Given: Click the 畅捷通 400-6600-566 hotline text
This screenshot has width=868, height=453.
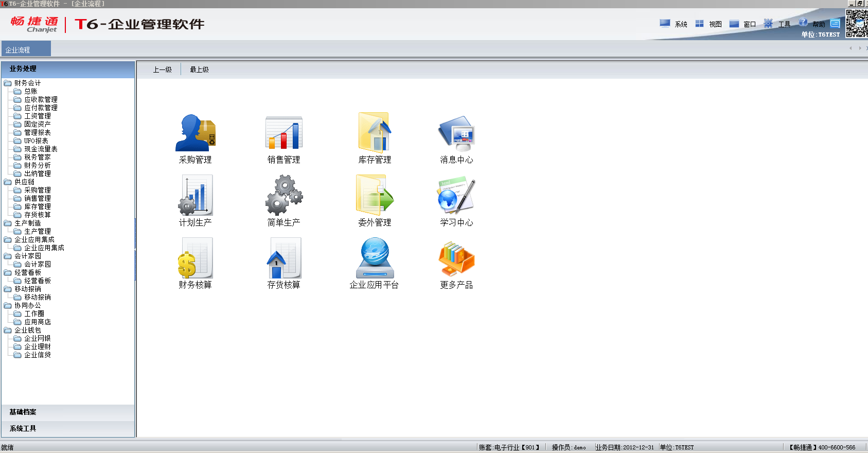Looking at the screenshot, I should click(x=822, y=447).
